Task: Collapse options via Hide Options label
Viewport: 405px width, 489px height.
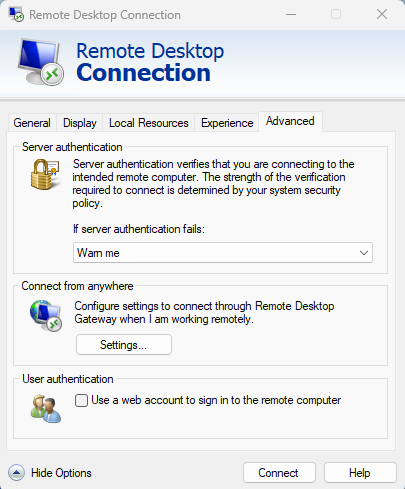Action: click(x=61, y=473)
